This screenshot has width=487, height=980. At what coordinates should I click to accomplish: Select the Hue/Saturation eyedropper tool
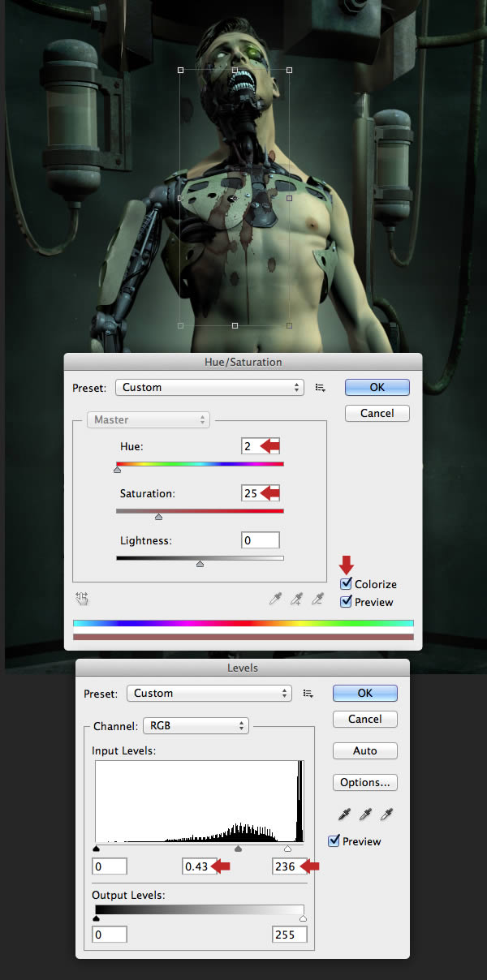(277, 600)
